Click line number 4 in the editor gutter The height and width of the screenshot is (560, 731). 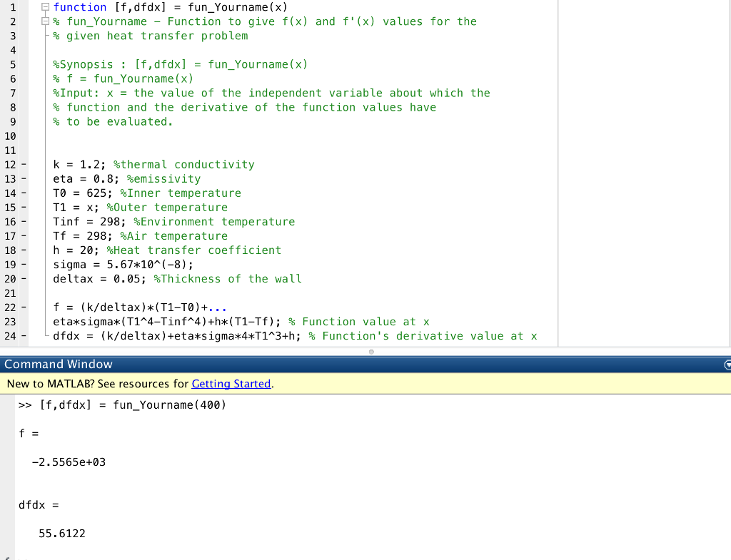point(13,51)
